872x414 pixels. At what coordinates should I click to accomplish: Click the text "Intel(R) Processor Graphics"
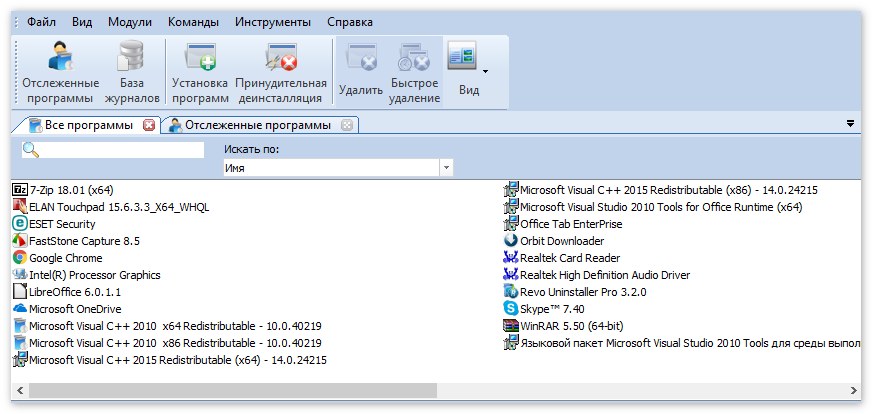pos(95,275)
